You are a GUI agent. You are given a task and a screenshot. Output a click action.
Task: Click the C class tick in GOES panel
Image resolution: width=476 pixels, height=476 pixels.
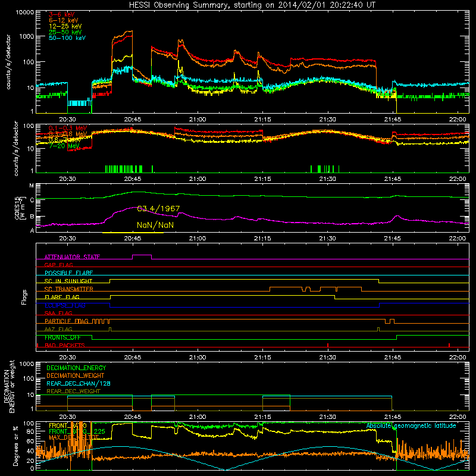(x=32, y=200)
